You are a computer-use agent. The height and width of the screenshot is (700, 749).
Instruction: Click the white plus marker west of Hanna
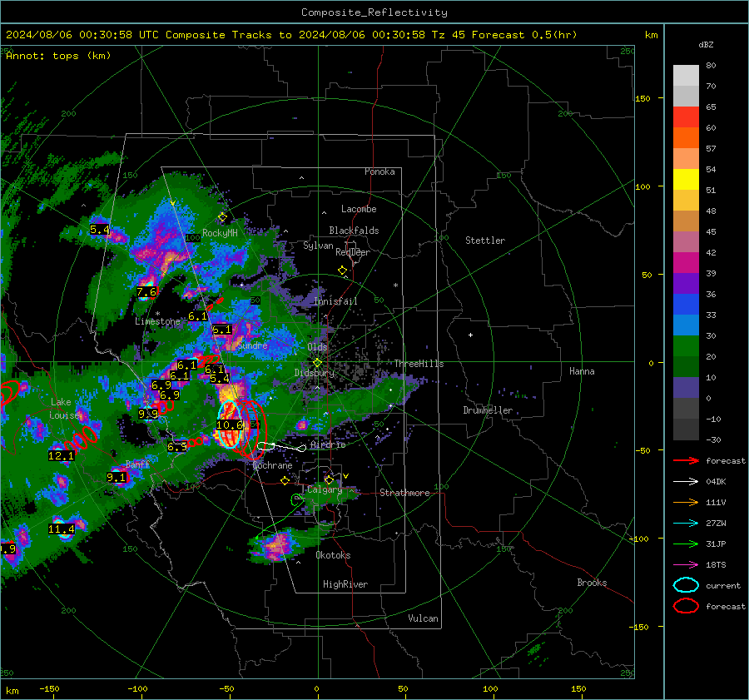click(470, 335)
